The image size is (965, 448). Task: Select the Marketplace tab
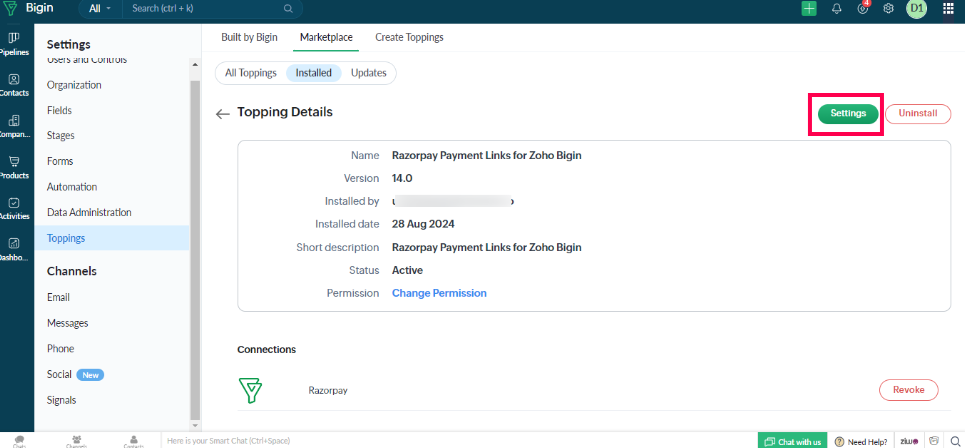click(x=326, y=38)
